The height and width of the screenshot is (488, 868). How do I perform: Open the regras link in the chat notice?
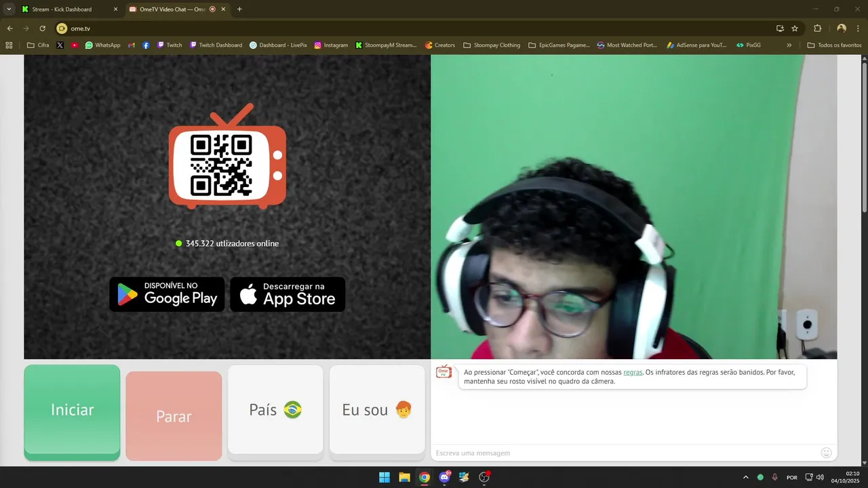(633, 372)
